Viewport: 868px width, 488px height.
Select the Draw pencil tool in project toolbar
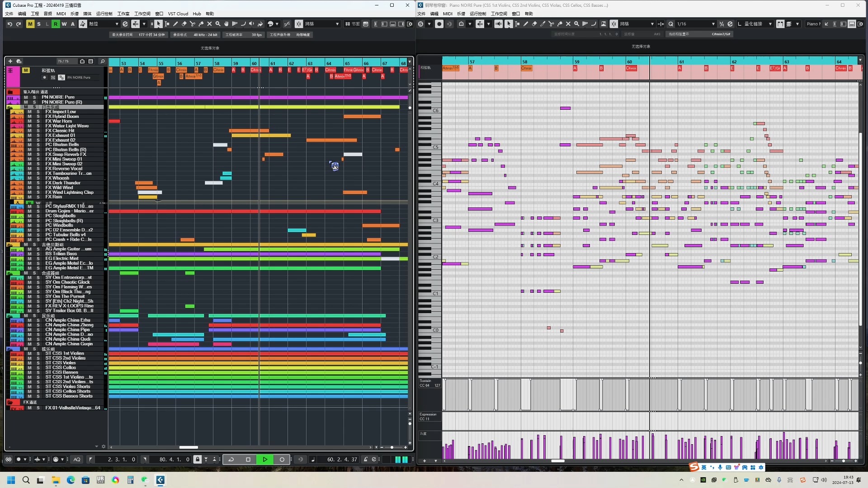175,24
